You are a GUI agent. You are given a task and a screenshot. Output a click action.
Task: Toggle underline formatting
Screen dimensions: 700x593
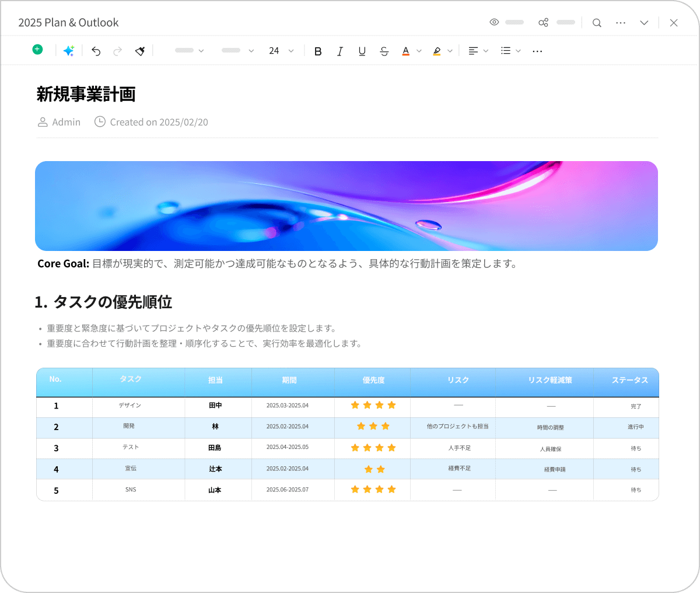362,51
